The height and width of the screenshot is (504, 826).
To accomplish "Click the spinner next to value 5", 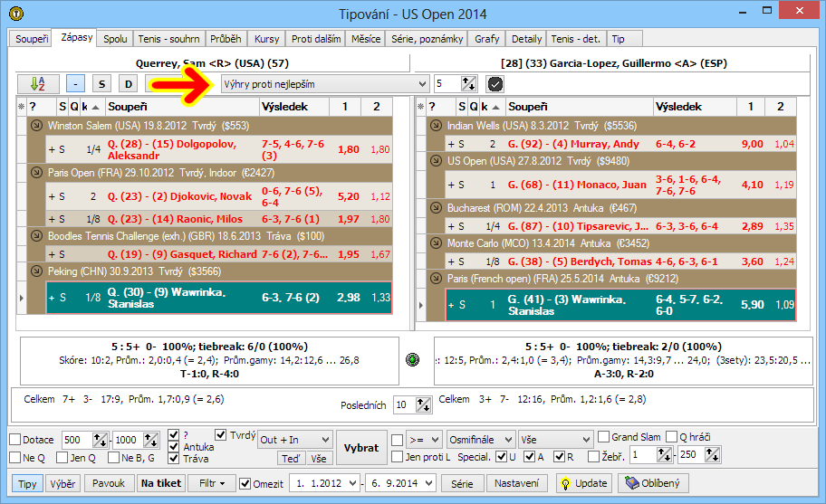I will tap(468, 83).
